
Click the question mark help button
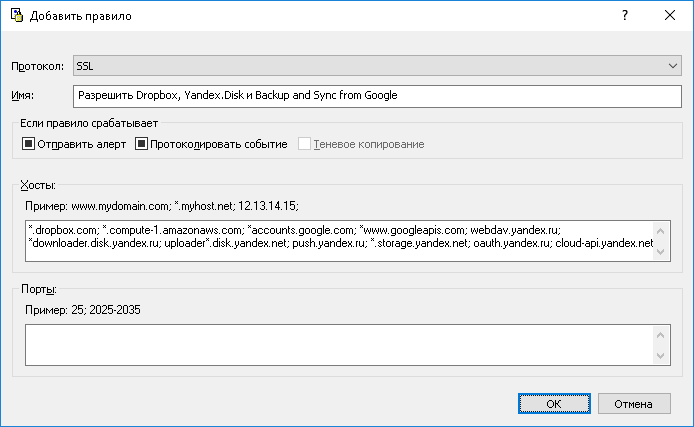pos(624,16)
